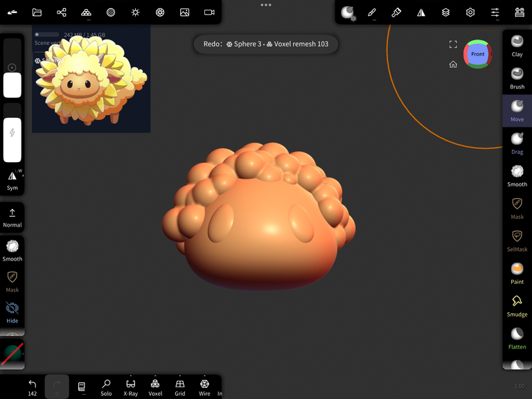Select the Clay brush tool
The height and width of the screenshot is (399, 532).
click(517, 46)
